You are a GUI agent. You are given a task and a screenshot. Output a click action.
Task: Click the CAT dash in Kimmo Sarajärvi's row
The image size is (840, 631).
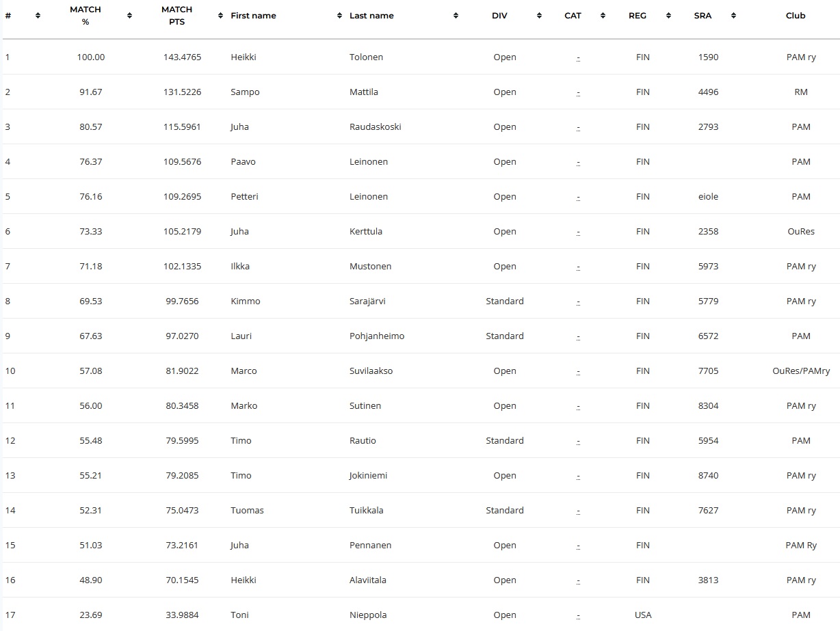(x=578, y=301)
